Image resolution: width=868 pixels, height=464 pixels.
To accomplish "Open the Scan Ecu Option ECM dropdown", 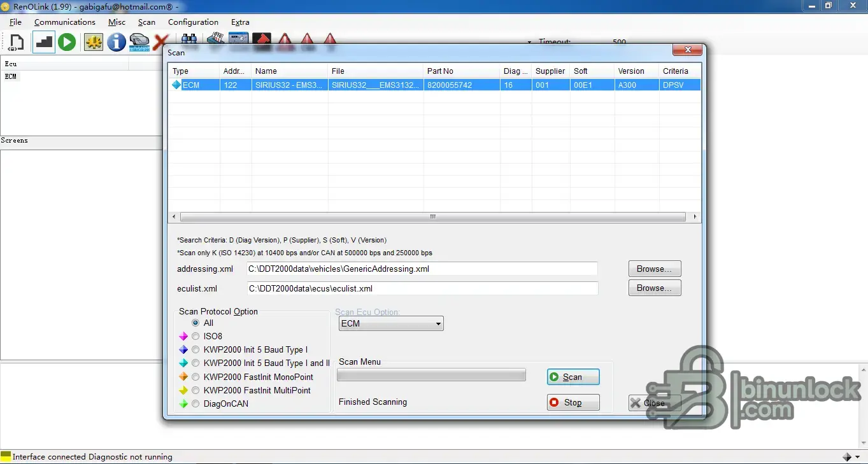I will pos(391,323).
